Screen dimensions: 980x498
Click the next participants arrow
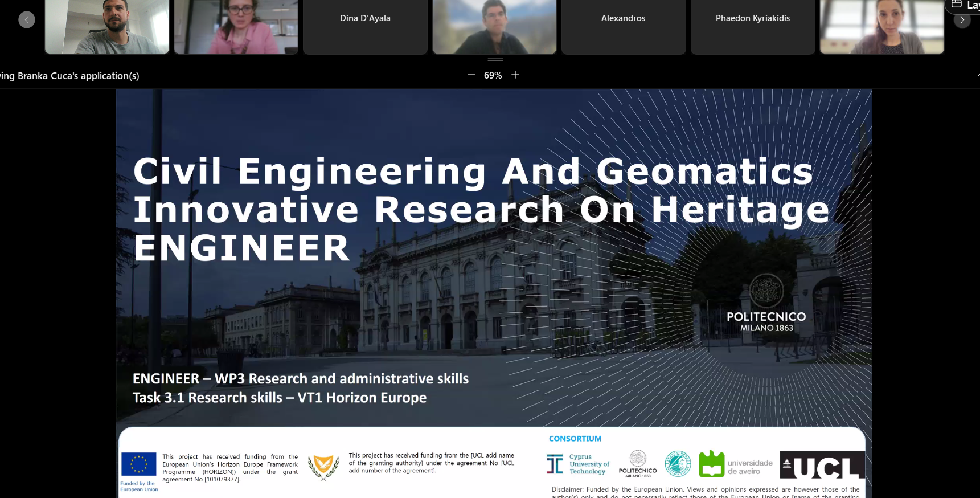962,19
